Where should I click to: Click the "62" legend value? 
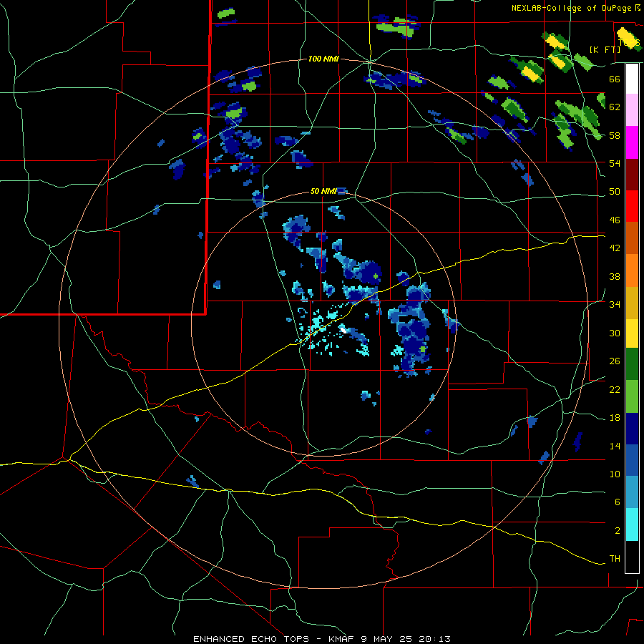click(x=615, y=107)
